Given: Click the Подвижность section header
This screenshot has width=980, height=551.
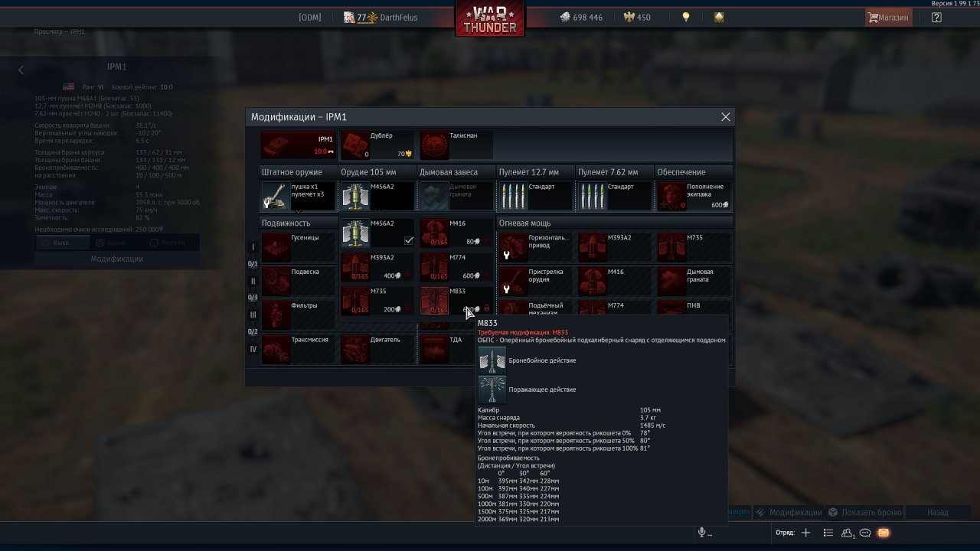Looking at the screenshot, I should click(299, 223).
